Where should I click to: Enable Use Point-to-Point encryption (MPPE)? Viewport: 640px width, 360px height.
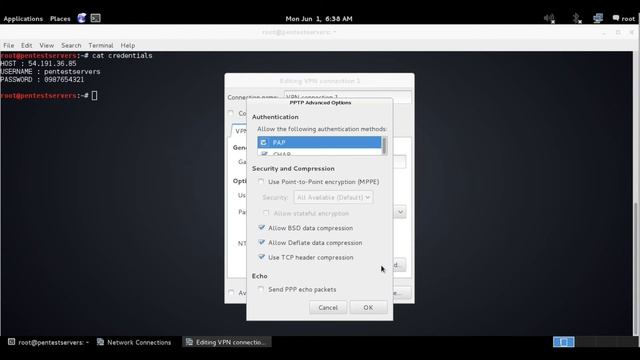(261, 182)
